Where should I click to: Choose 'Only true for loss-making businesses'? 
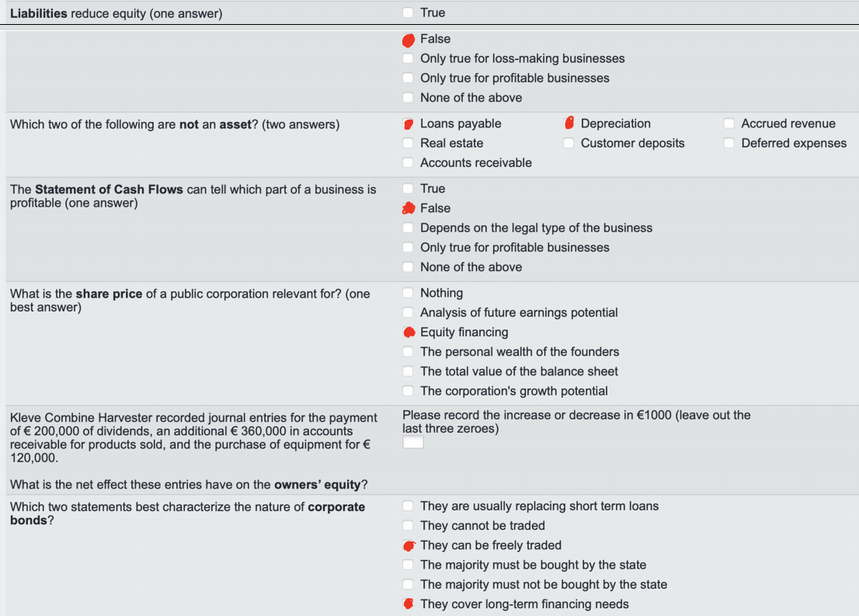[408, 58]
